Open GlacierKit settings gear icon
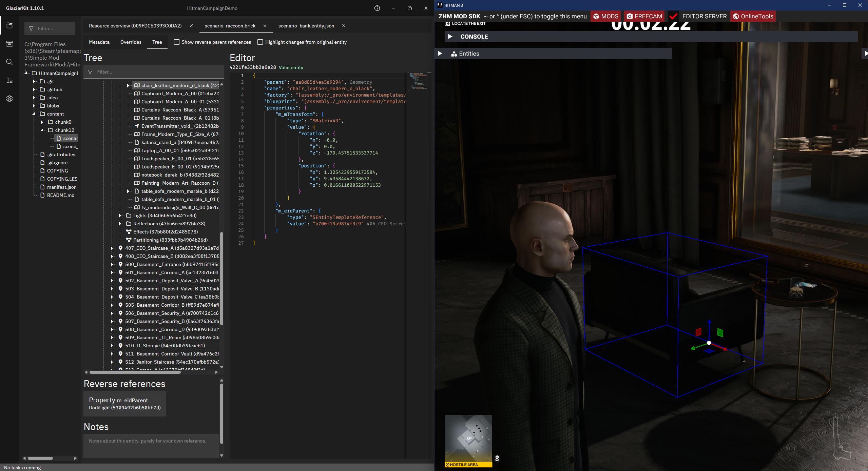This screenshot has height=471, width=868. [x=9, y=99]
